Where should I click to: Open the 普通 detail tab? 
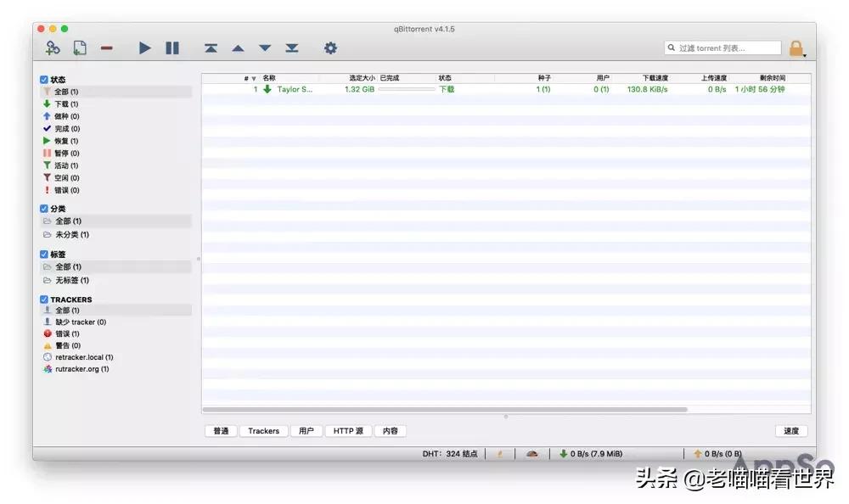[221, 431]
